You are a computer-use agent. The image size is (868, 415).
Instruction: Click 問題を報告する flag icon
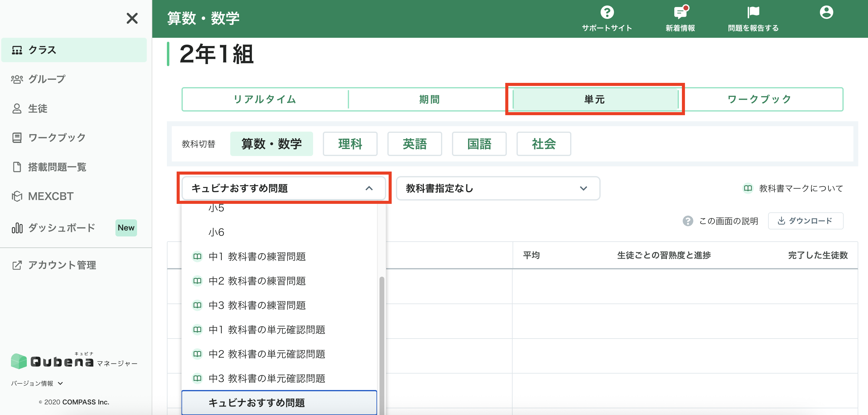[753, 12]
